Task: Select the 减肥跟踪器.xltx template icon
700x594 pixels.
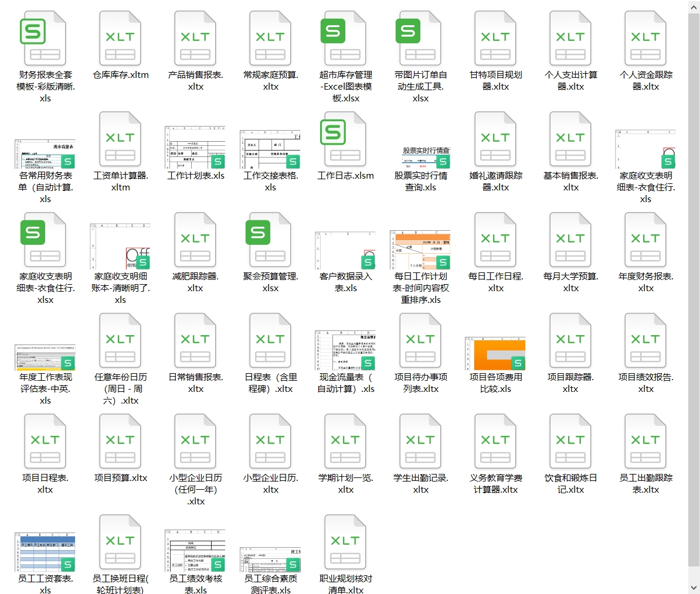Action: click(x=195, y=240)
